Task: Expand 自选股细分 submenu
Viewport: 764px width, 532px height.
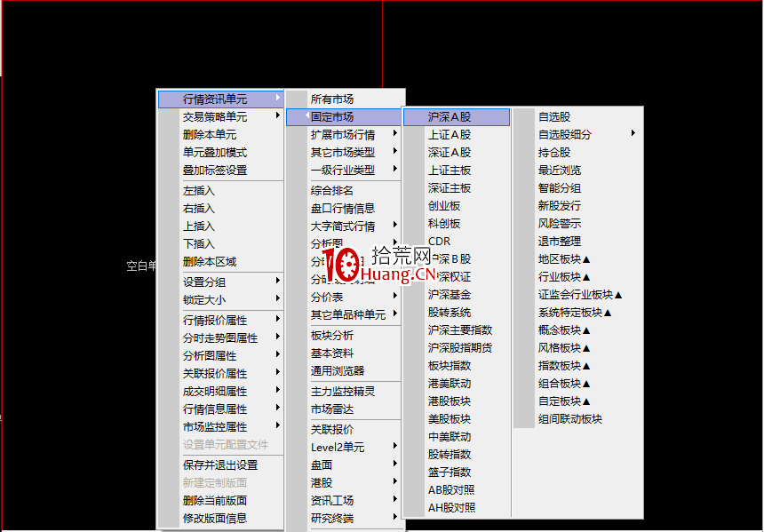Action: tap(577, 134)
